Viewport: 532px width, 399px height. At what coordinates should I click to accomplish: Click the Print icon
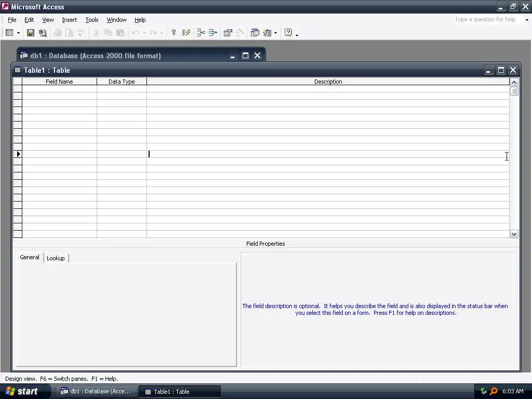(x=58, y=33)
